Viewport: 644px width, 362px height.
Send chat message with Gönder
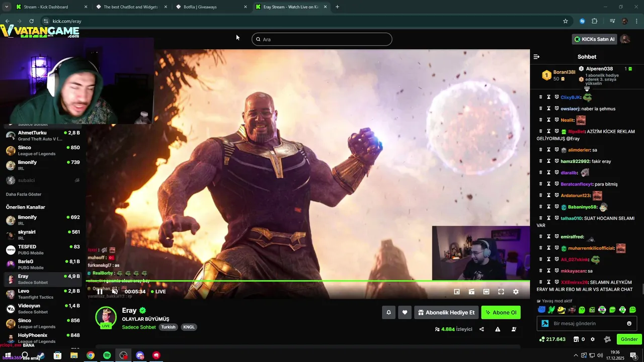[x=629, y=339]
